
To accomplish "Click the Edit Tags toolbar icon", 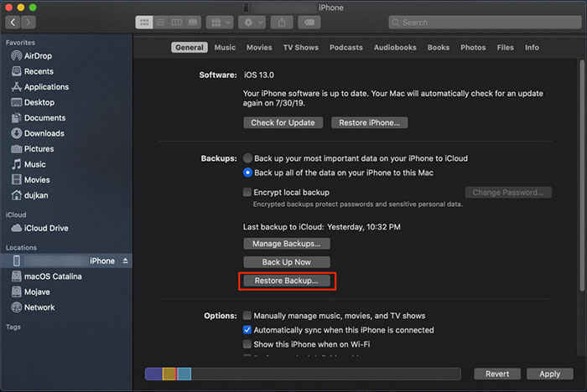I will click(309, 23).
